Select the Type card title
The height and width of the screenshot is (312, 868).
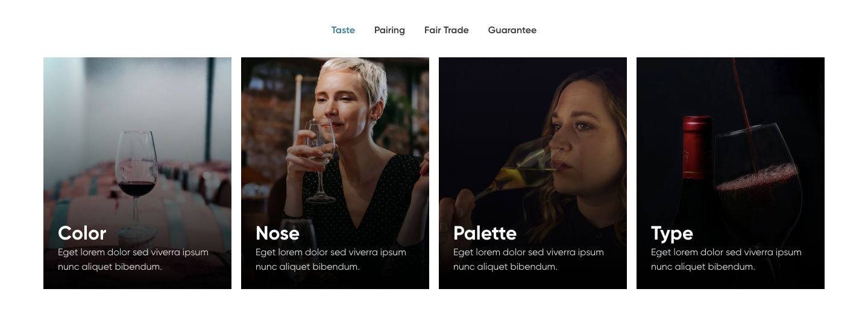click(672, 233)
